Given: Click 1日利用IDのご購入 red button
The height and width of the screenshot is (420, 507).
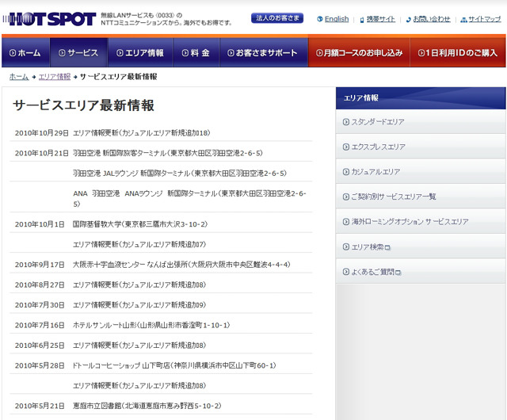Looking at the screenshot, I should coord(458,52).
